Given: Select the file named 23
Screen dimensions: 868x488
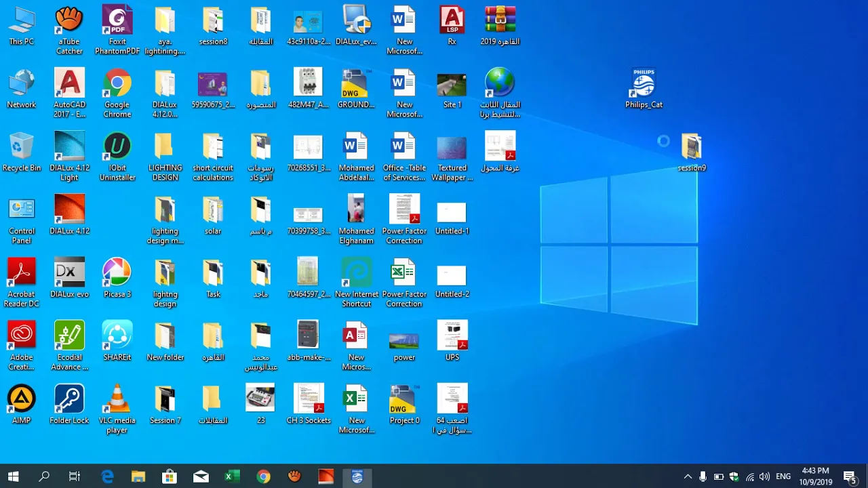Looking at the screenshot, I should tap(260, 404).
